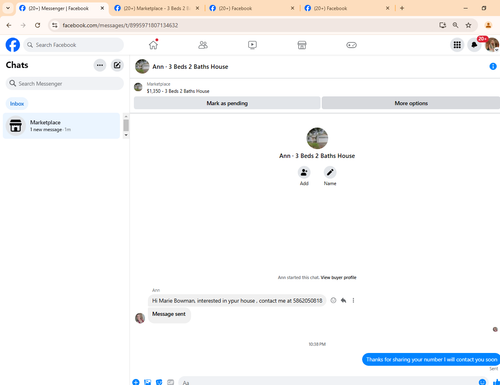Click chat header Ann · 3 Beds 2 Baths House
Image resolution: width=500 pixels, height=385 pixels.
[x=190, y=67]
